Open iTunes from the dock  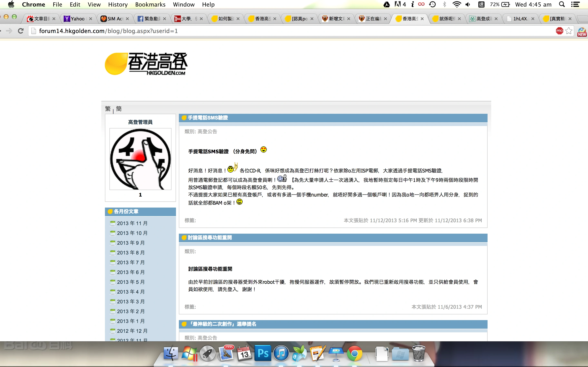281,353
